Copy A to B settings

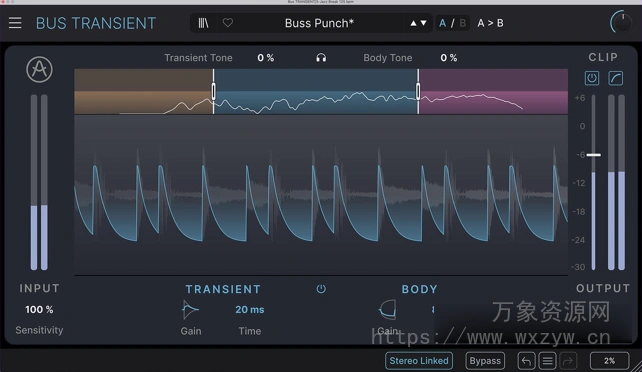tap(490, 23)
